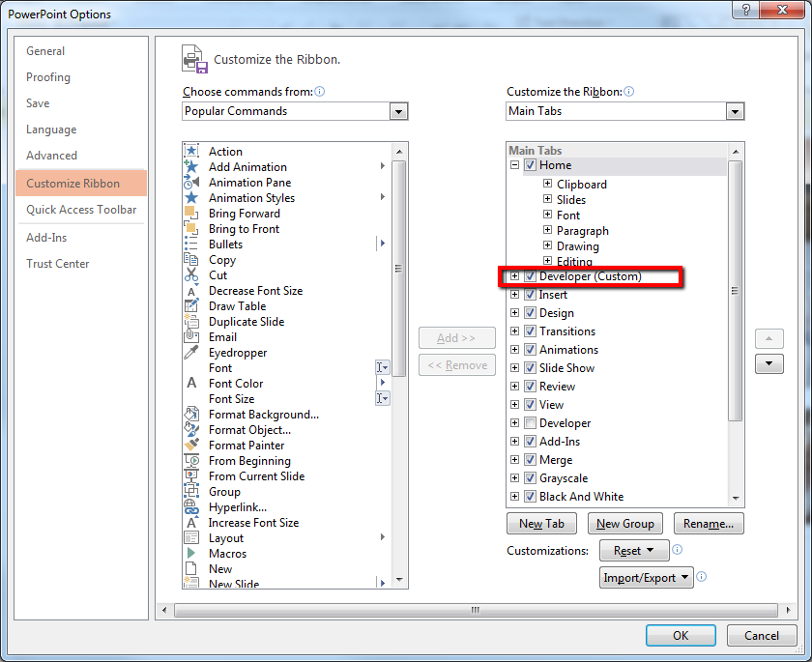Screen dimensions: 812x662
Task: Open the Import/Export dropdown
Action: pos(647,577)
